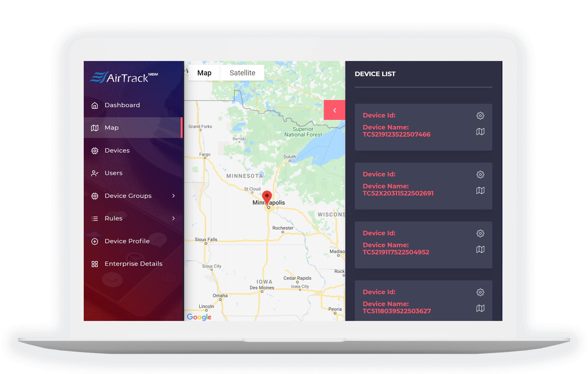Click Omaha label on the map
Screen dimensions: 588x374
pos(220,295)
